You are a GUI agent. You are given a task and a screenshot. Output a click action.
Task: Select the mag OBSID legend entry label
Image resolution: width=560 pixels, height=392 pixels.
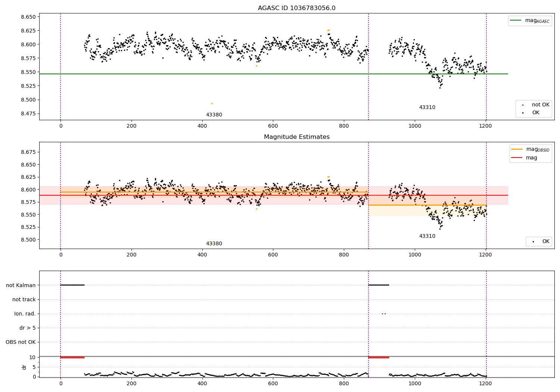(x=538, y=149)
